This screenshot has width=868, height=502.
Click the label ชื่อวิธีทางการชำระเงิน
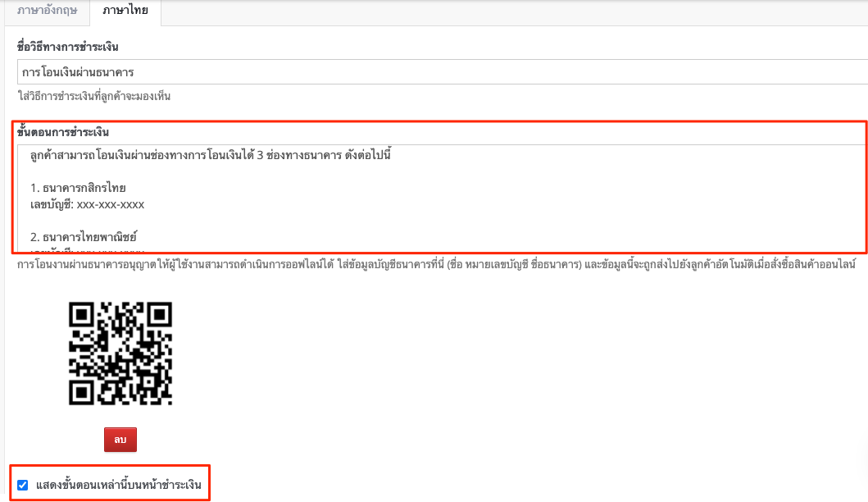(x=67, y=47)
